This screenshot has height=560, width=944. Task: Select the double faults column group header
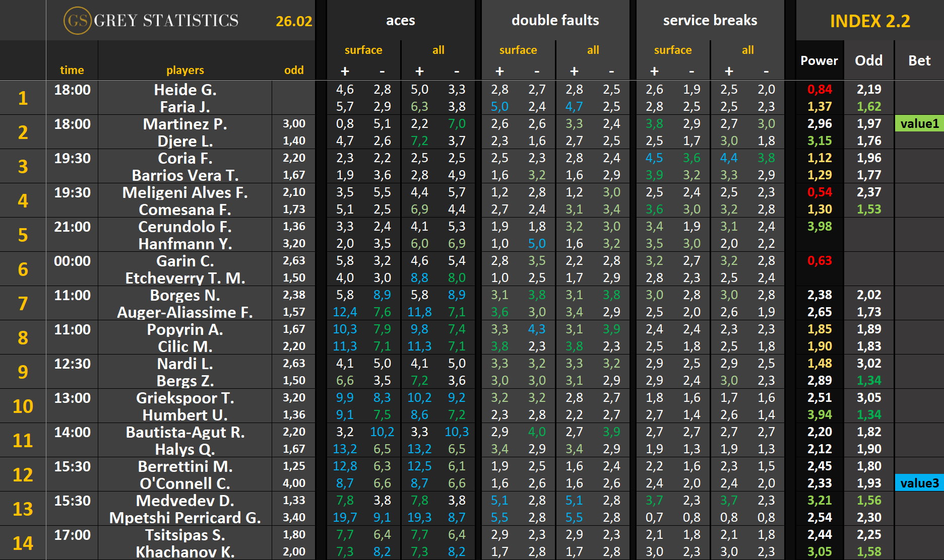point(555,21)
